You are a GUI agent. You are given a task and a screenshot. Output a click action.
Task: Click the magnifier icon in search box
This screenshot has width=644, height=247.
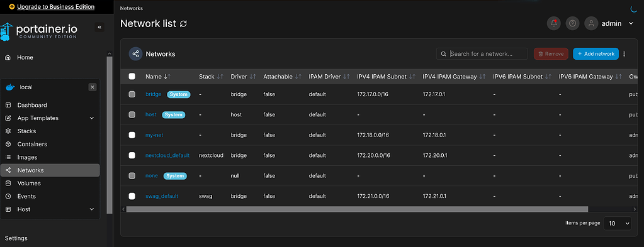[444, 54]
